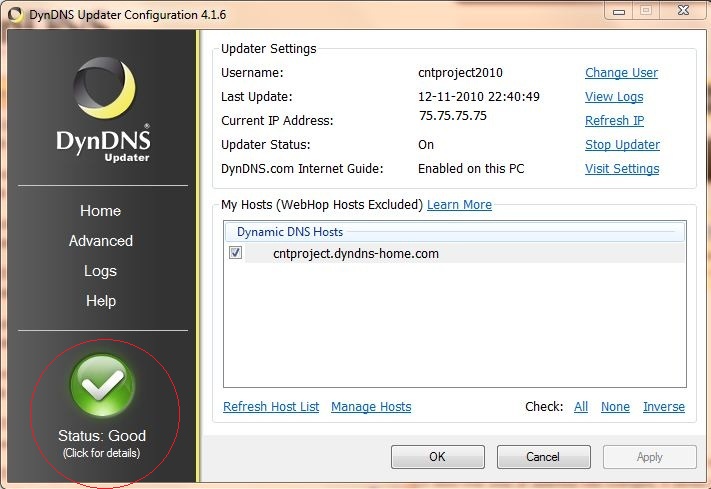Click the Refresh Host List link
The image size is (711, 489).
coord(271,406)
